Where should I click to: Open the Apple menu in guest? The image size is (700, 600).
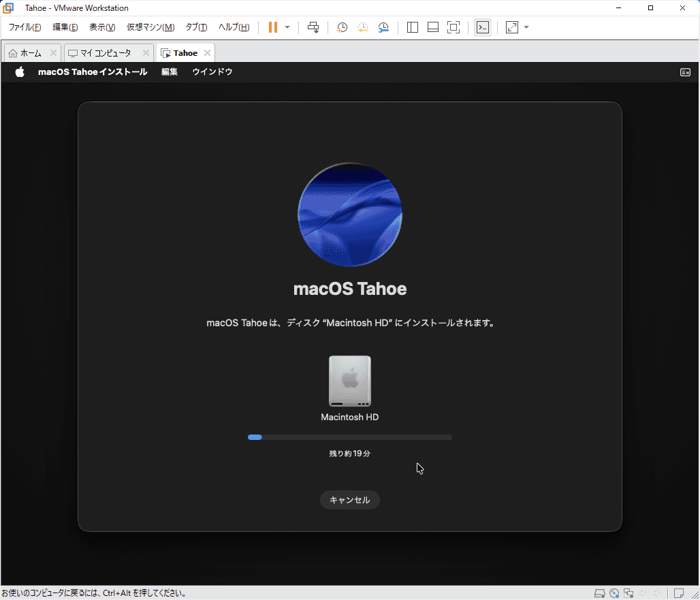[20, 72]
